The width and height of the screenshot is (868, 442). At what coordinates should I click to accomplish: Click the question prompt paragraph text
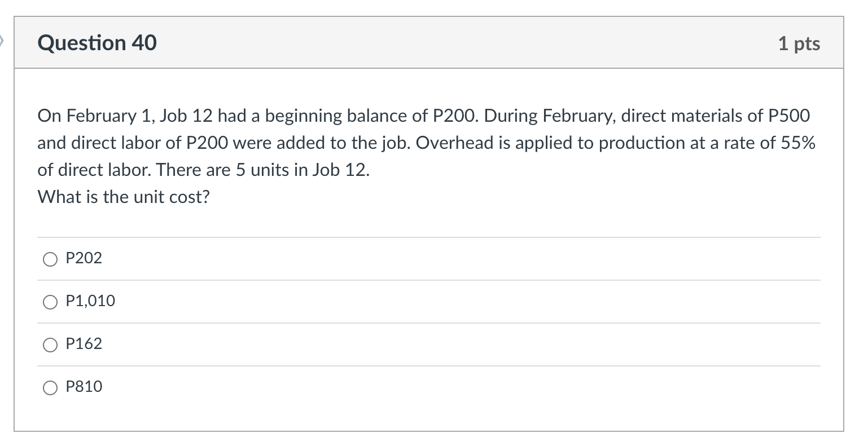[x=423, y=143]
